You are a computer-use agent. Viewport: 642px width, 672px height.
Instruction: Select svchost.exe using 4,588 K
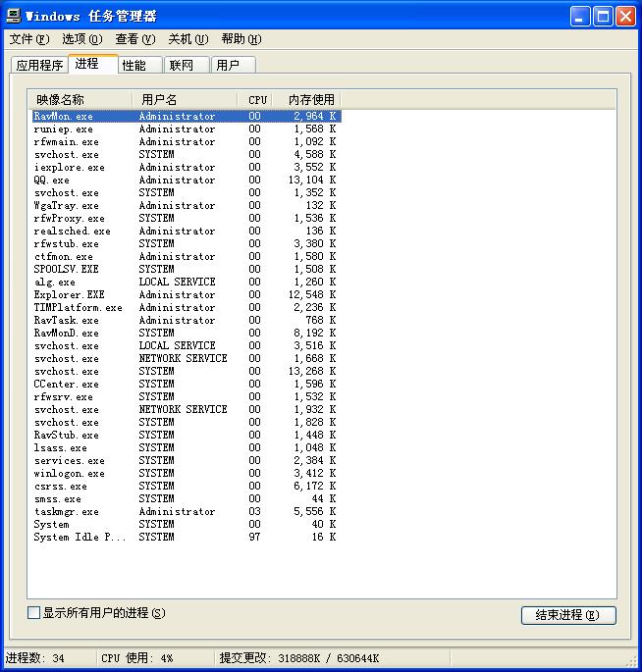[x=187, y=155]
